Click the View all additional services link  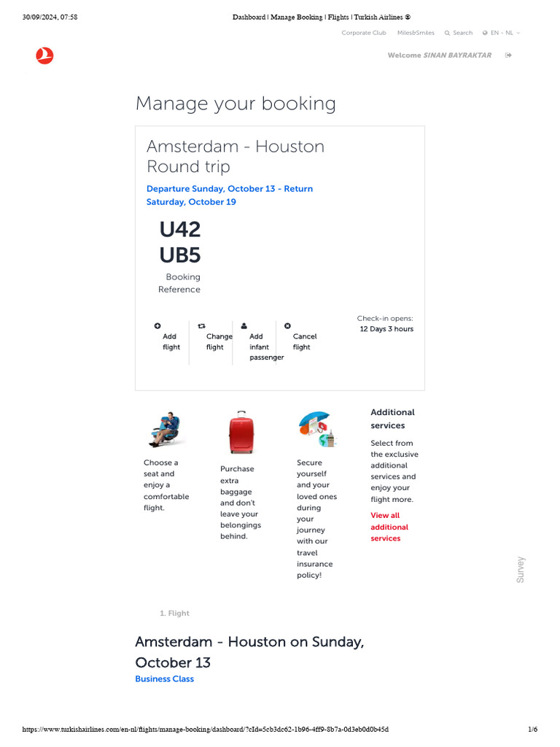(x=389, y=527)
